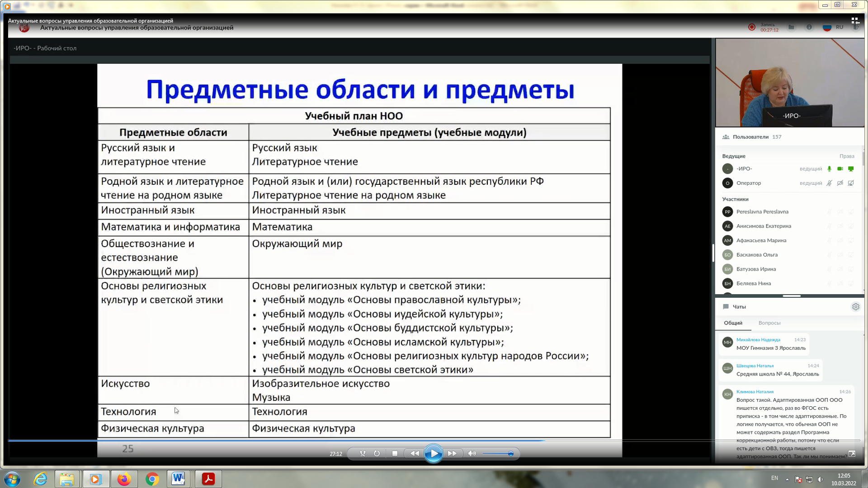The height and width of the screenshot is (488, 868).
Task: Click the Права label in the users panel
Action: click(847, 156)
